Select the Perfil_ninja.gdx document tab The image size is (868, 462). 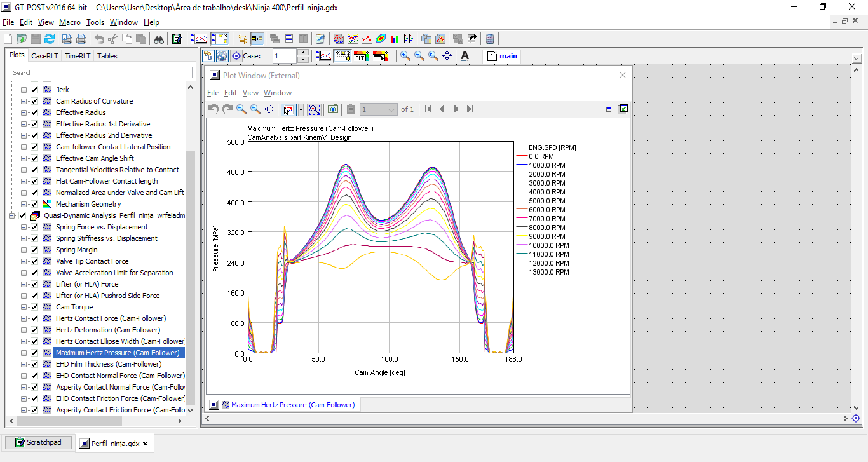coord(115,444)
